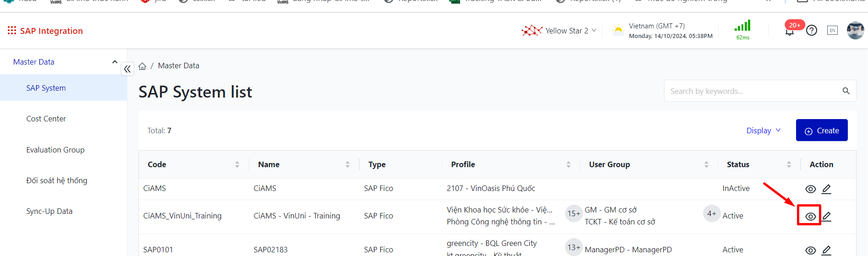Select Evaluation Group in sidebar
This screenshot has height=256, width=868.
pyautogui.click(x=55, y=150)
